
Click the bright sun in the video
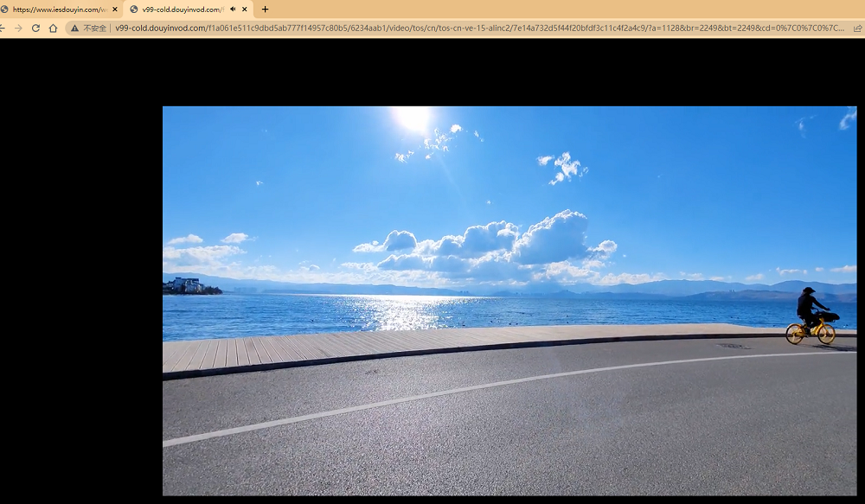click(413, 118)
